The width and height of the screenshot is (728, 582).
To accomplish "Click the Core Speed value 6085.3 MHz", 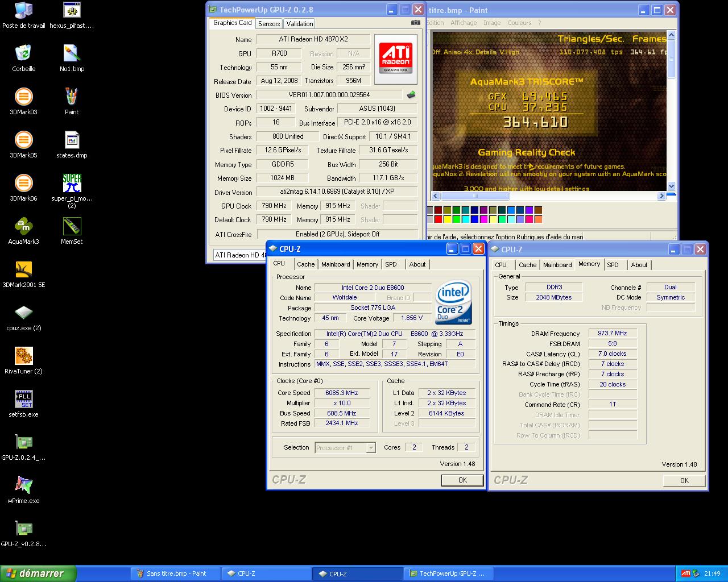I will (342, 393).
